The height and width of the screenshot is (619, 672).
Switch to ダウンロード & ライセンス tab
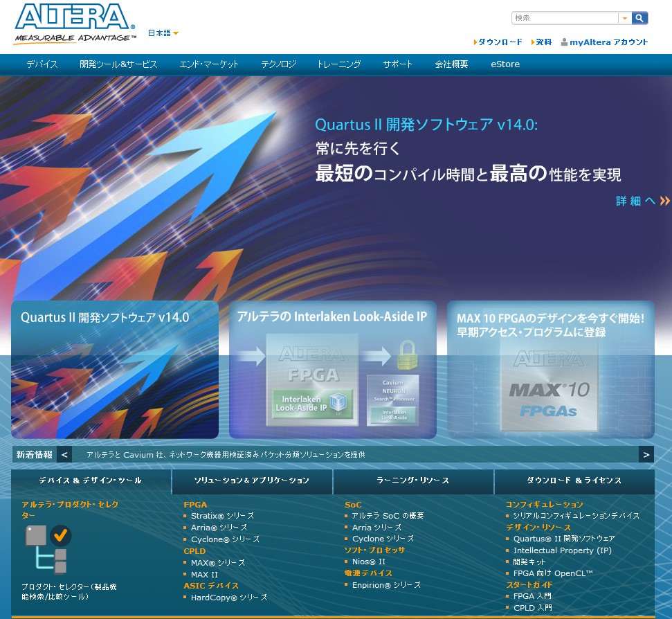(574, 481)
